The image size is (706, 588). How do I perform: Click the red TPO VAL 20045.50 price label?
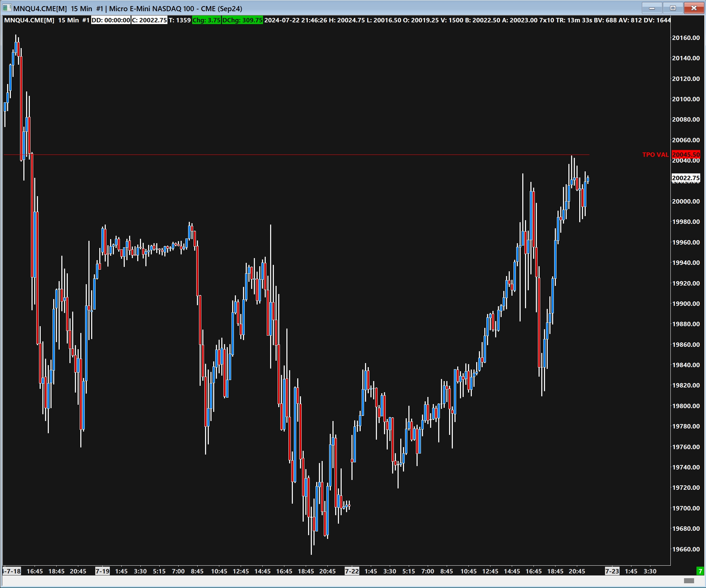coord(686,154)
